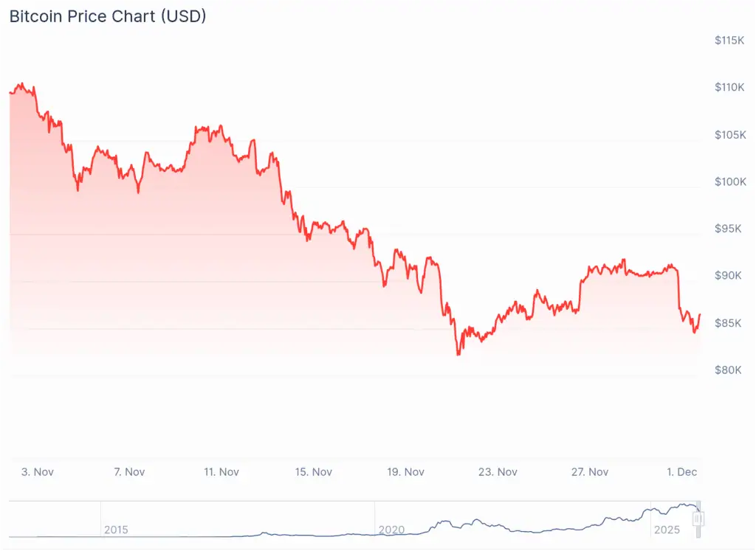Viewport: 756px width, 551px height.
Task: Click the $80K price axis label
Action: pos(731,370)
